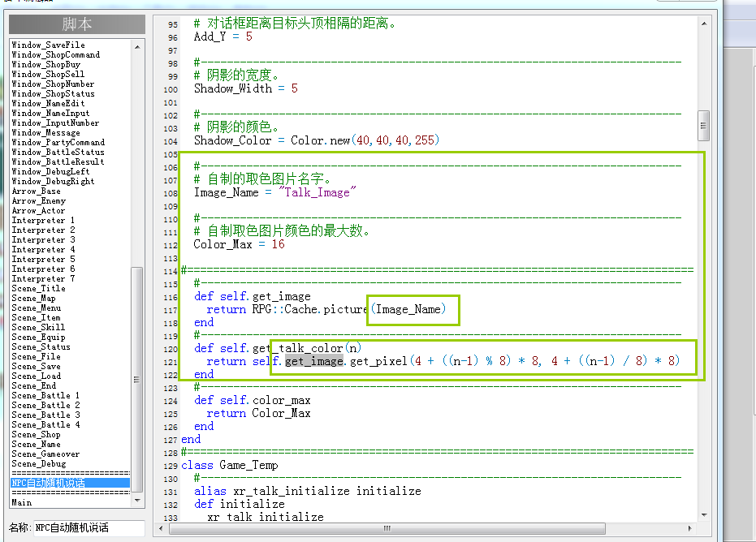Image resolution: width=756 pixels, height=542 pixels.
Task: Click code editor scroll down arrow
Action: (704, 515)
